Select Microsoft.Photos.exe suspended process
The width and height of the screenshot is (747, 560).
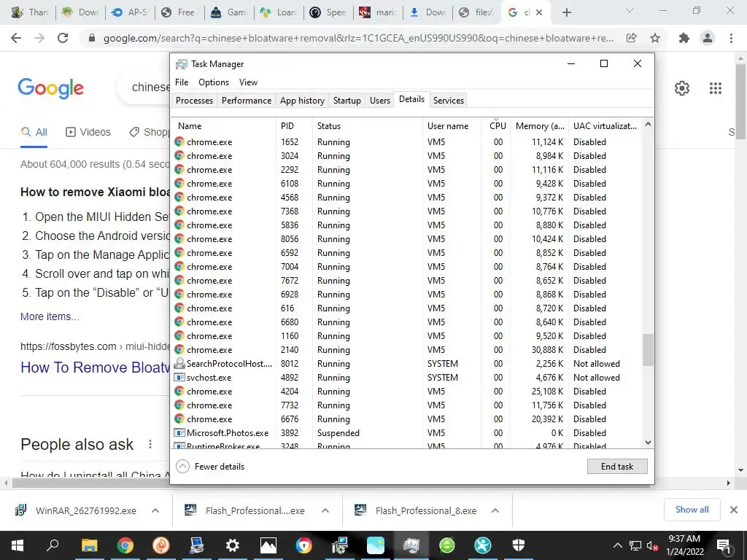(x=406, y=433)
